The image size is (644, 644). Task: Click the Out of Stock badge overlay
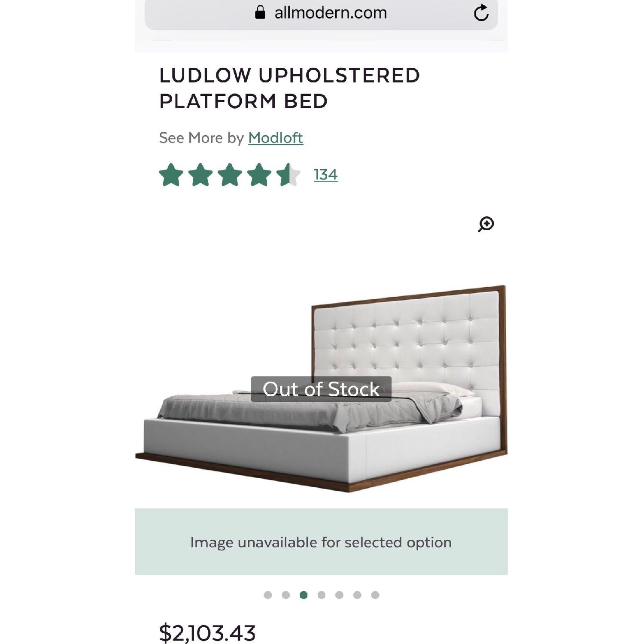click(321, 389)
